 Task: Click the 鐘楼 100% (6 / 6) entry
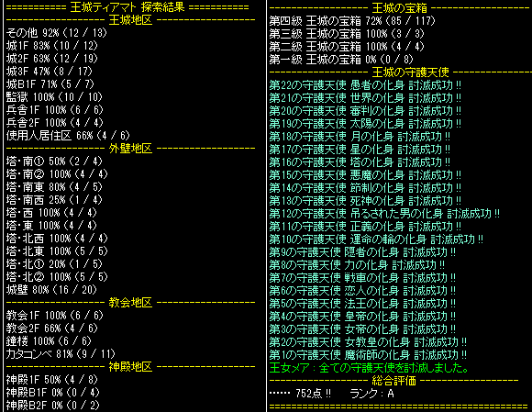[x=49, y=341]
